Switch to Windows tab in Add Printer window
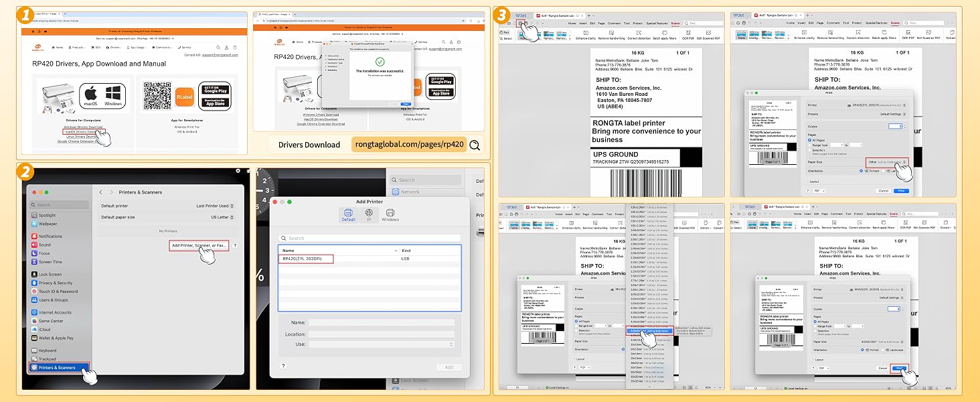 pyautogui.click(x=390, y=215)
